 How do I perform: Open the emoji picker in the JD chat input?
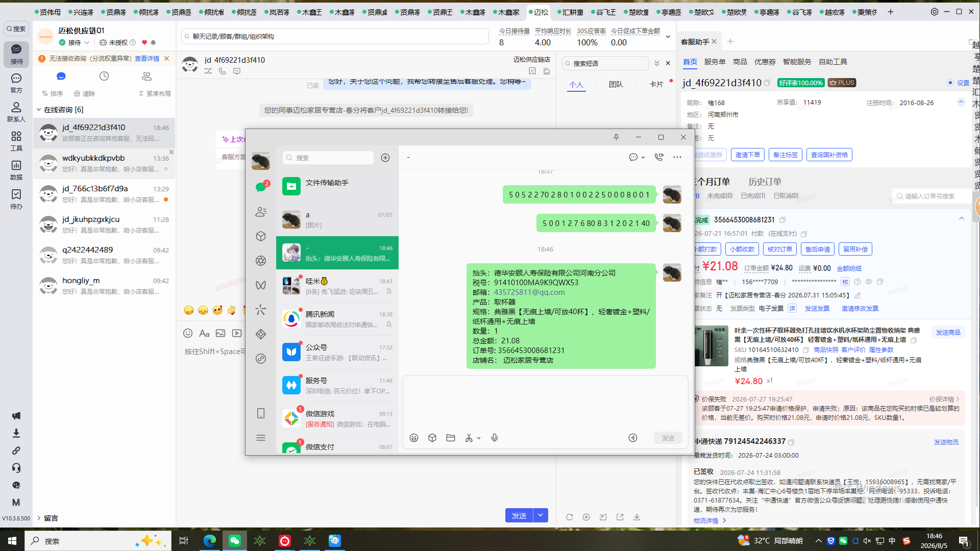[188, 333]
